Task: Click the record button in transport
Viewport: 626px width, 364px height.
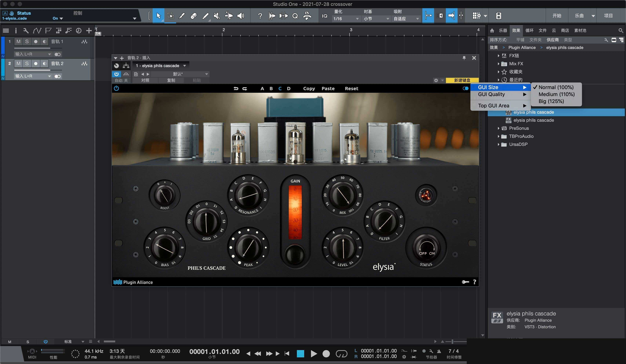Action: click(326, 354)
